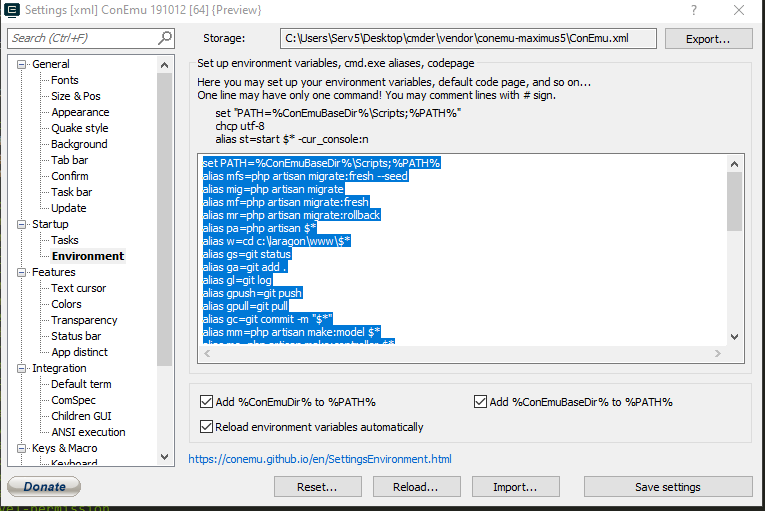Screen dimensions: 765x511
Task: Disable Reload environment variables automatically
Action: click(x=206, y=427)
